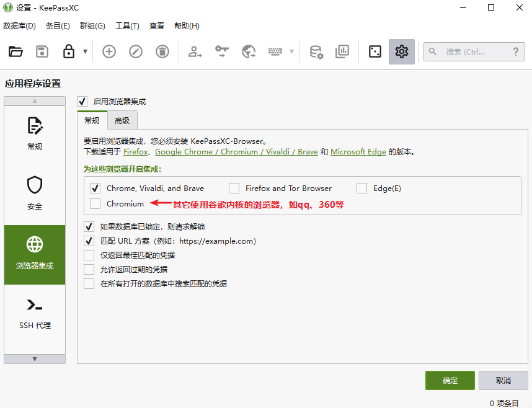This screenshot has width=532, height=408.
Task: Click the search help question mark
Action: [516, 51]
